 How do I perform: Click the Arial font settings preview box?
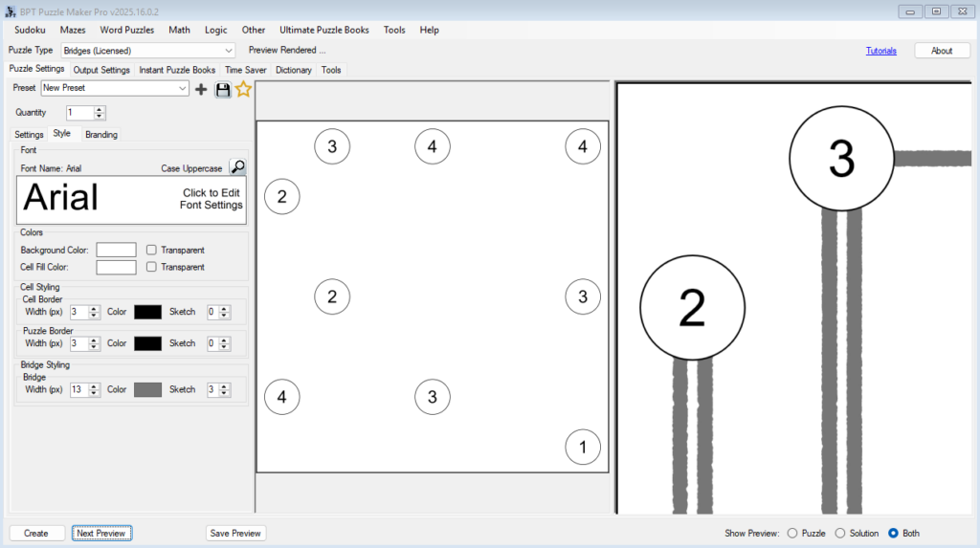[132, 199]
